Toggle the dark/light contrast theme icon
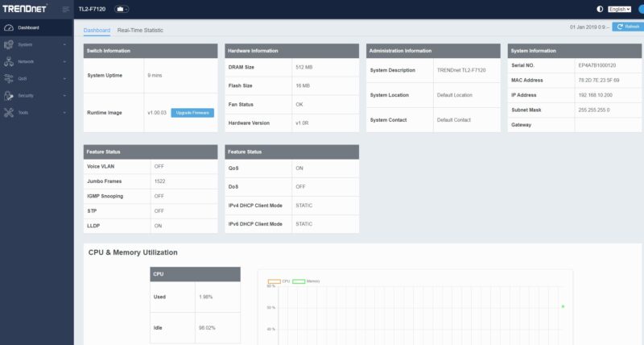This screenshot has width=644, height=345. click(x=600, y=9)
